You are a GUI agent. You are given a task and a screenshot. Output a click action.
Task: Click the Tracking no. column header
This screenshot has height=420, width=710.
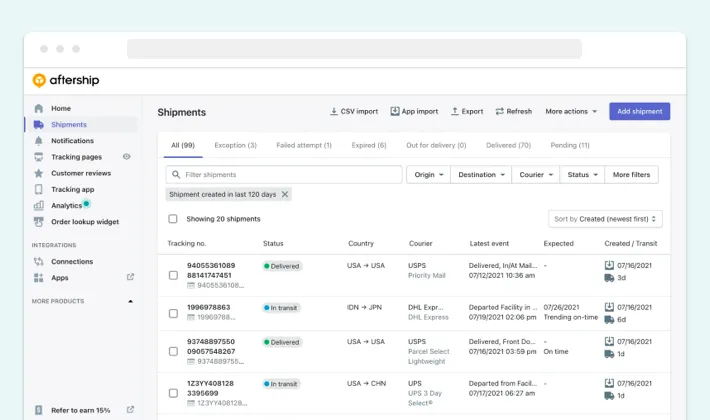(187, 243)
